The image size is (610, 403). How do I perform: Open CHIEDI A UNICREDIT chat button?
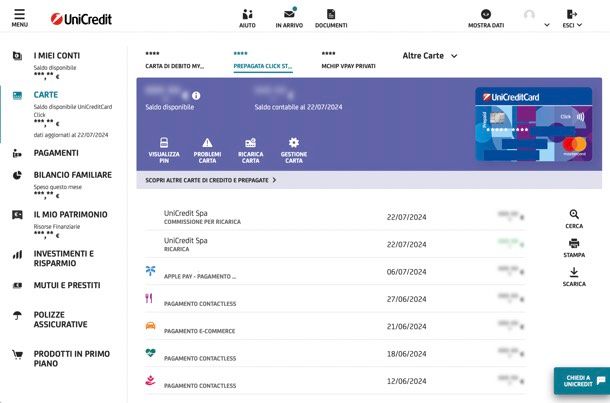pos(582,380)
